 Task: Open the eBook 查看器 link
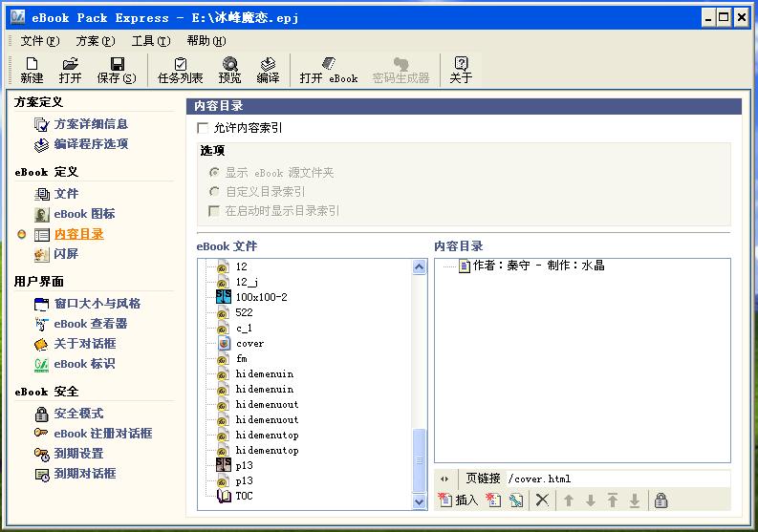click(91, 324)
